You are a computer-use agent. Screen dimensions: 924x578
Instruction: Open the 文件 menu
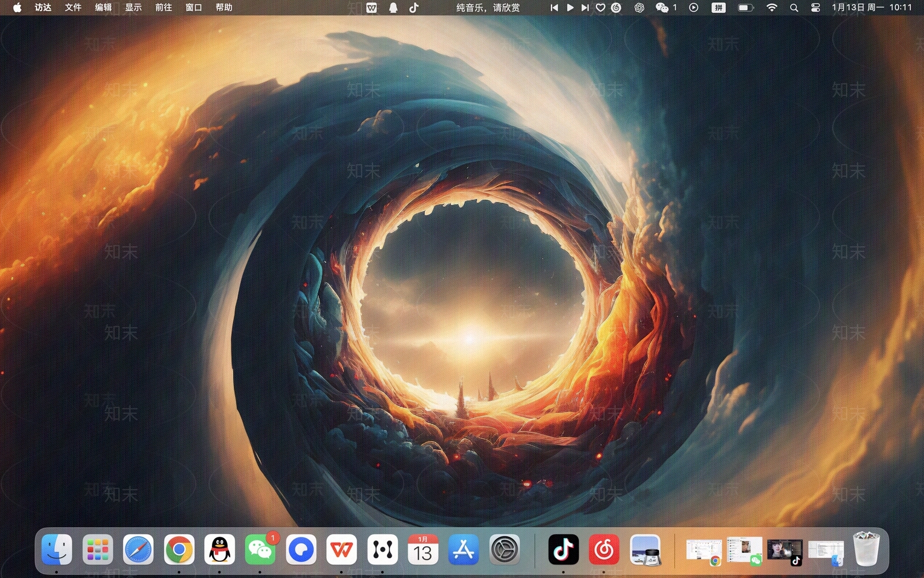click(x=73, y=8)
